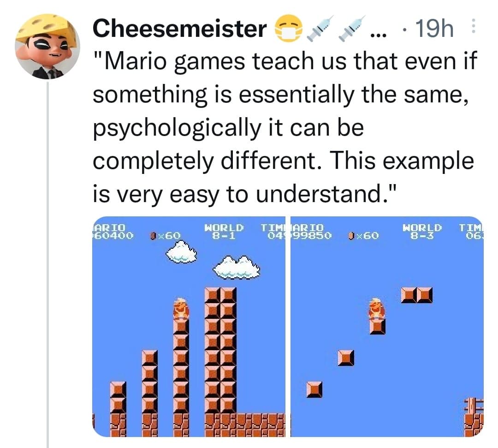Click Mario on the floating single block
The image size is (498, 448).
[x=377, y=308]
